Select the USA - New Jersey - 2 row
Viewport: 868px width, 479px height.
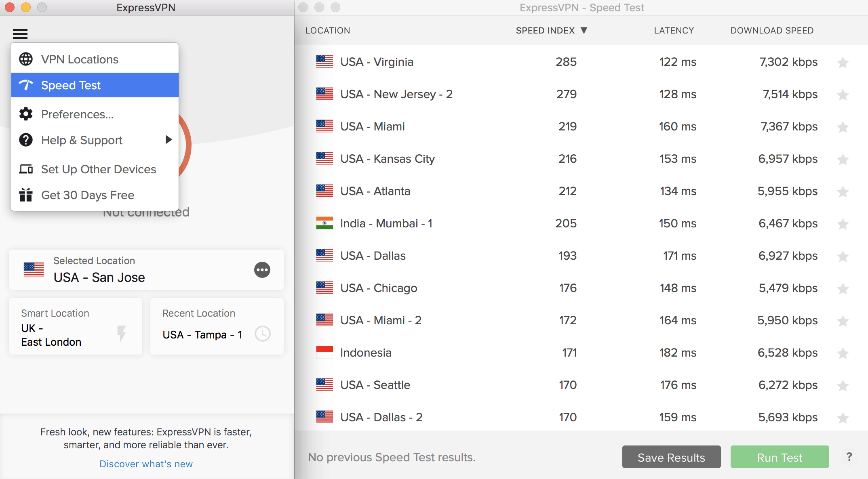(581, 94)
